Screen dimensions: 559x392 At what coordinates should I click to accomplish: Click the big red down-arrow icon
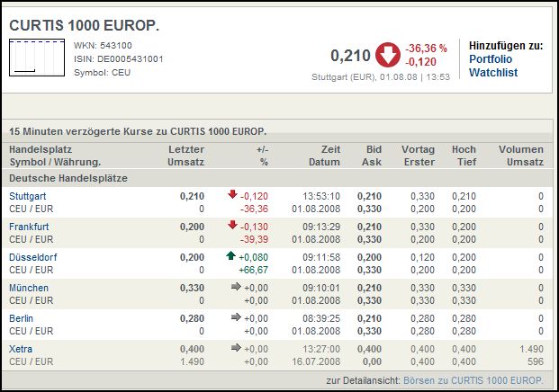tap(388, 55)
